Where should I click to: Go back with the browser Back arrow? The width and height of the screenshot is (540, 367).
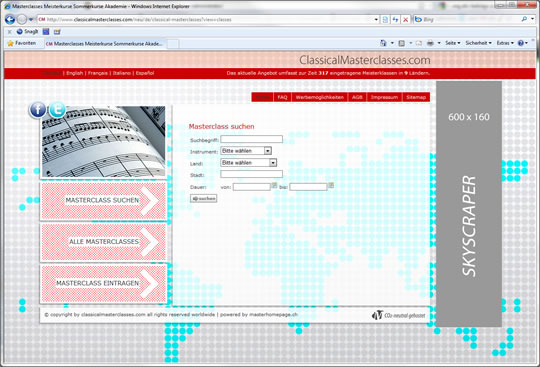(10, 19)
